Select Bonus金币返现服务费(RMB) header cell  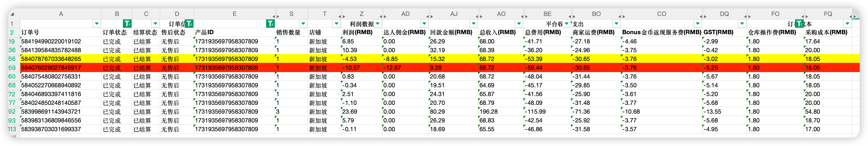click(x=662, y=32)
